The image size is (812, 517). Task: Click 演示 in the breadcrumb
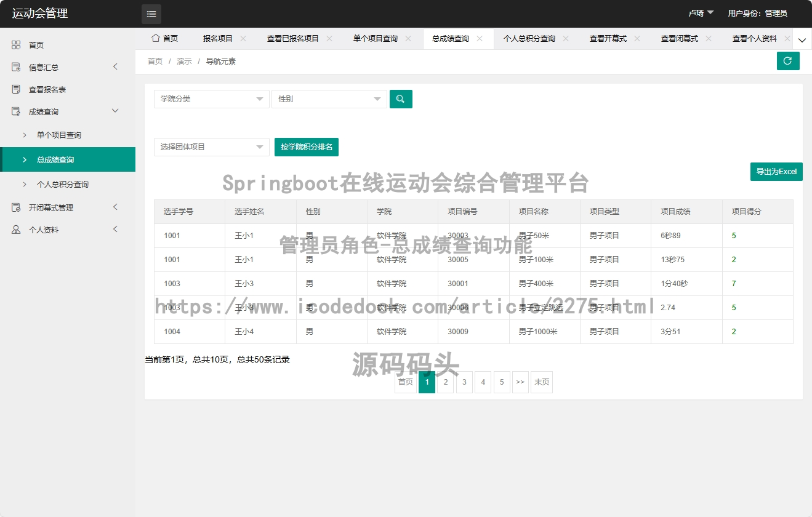click(x=184, y=62)
